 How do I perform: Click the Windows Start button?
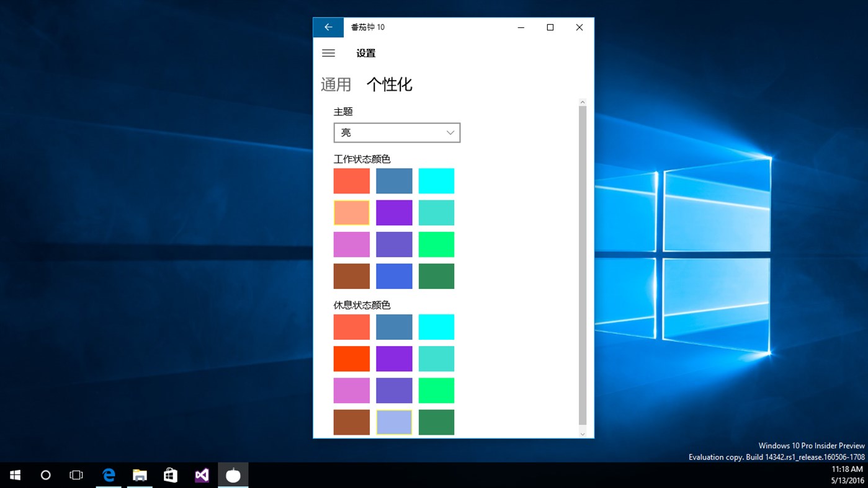15,475
